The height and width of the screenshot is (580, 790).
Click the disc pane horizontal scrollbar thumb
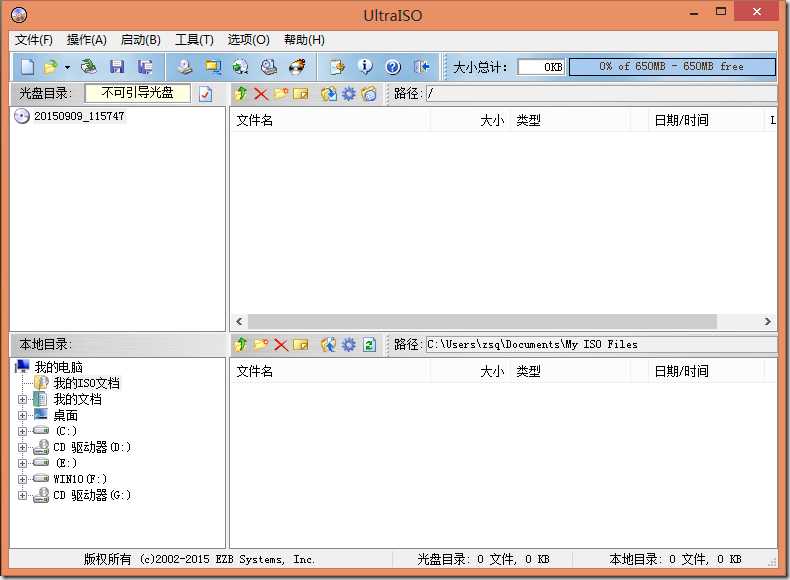482,321
